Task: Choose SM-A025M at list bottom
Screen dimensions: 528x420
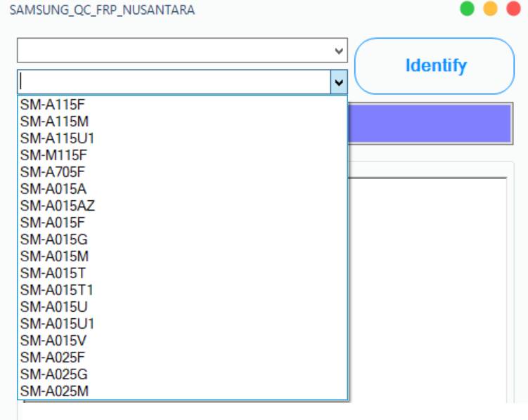Action: pyautogui.click(x=182, y=391)
